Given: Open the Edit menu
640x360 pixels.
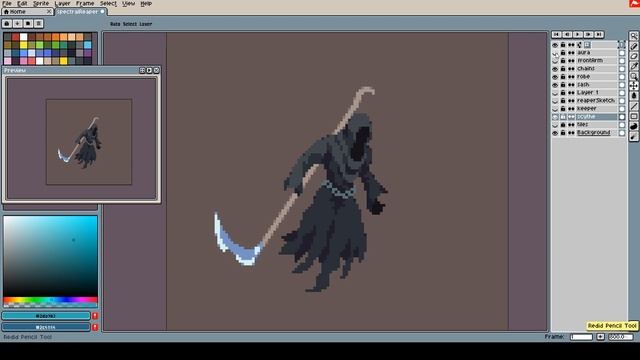Looking at the screenshot, I should pos(22,4).
